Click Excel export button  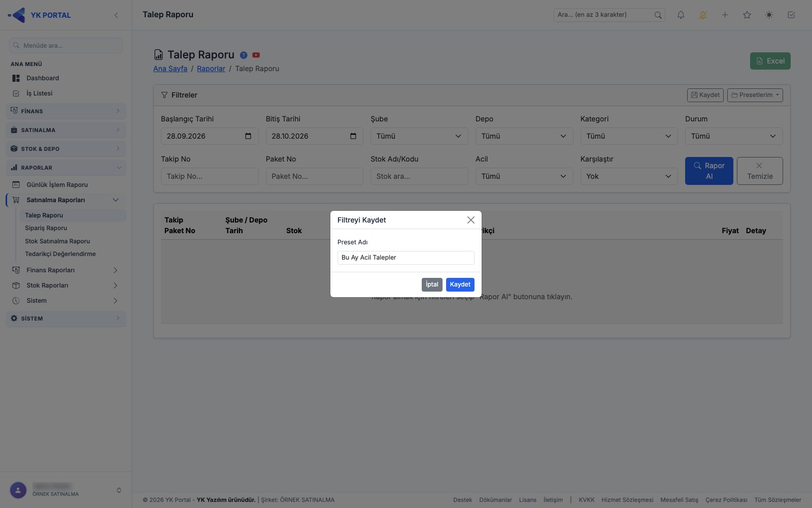(770, 61)
